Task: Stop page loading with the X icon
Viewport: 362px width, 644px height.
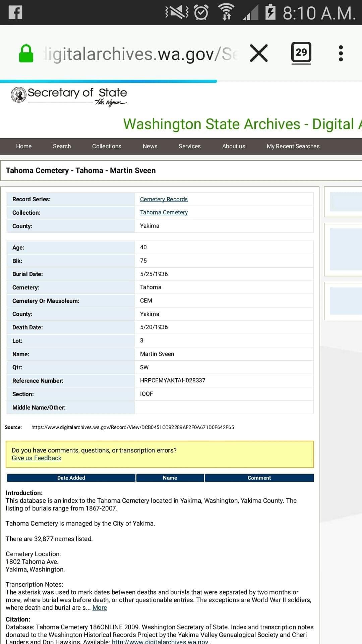Action: 259,53
